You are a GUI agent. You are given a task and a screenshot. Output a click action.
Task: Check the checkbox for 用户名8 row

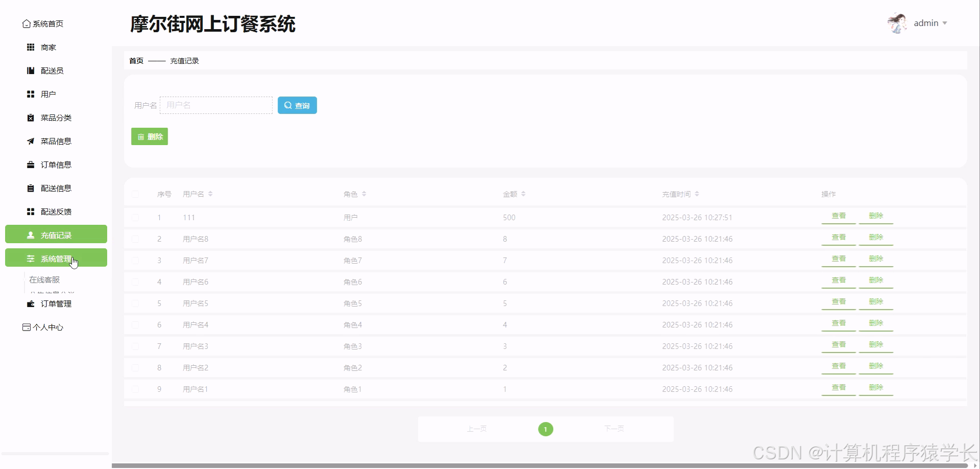click(135, 239)
